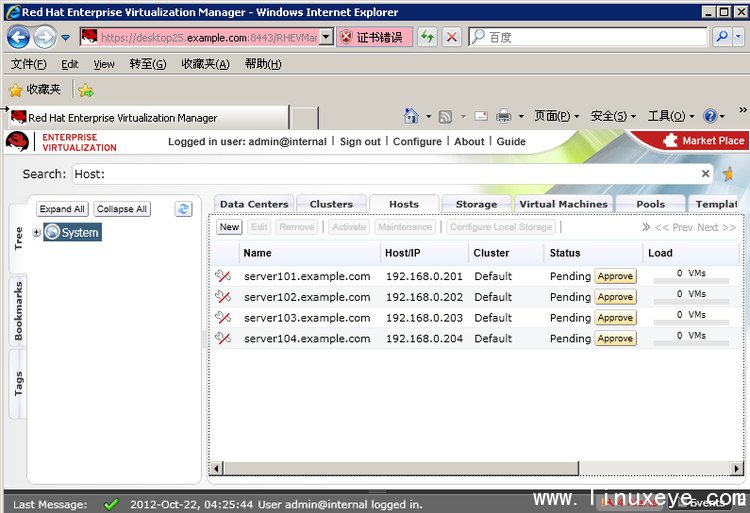Clear the search with the X icon

coord(706,174)
